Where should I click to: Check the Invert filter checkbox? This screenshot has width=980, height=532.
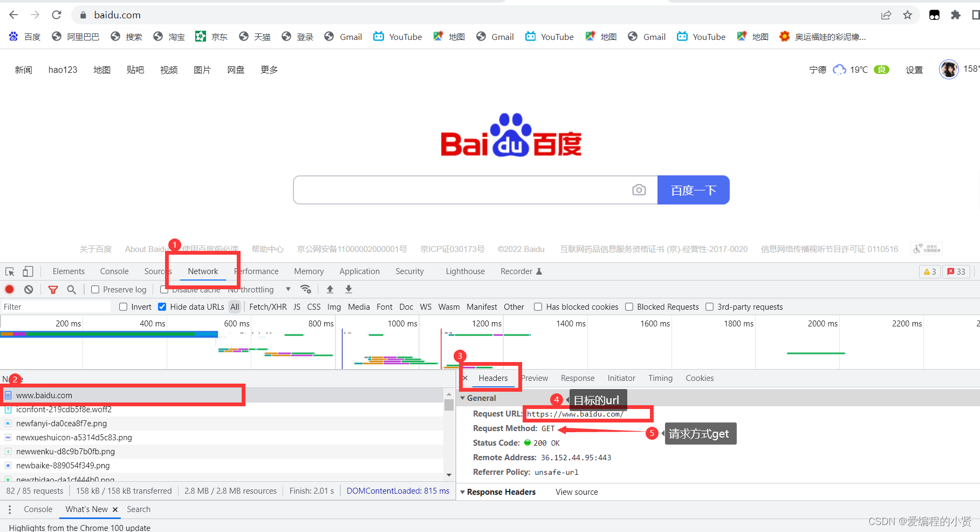(x=123, y=307)
